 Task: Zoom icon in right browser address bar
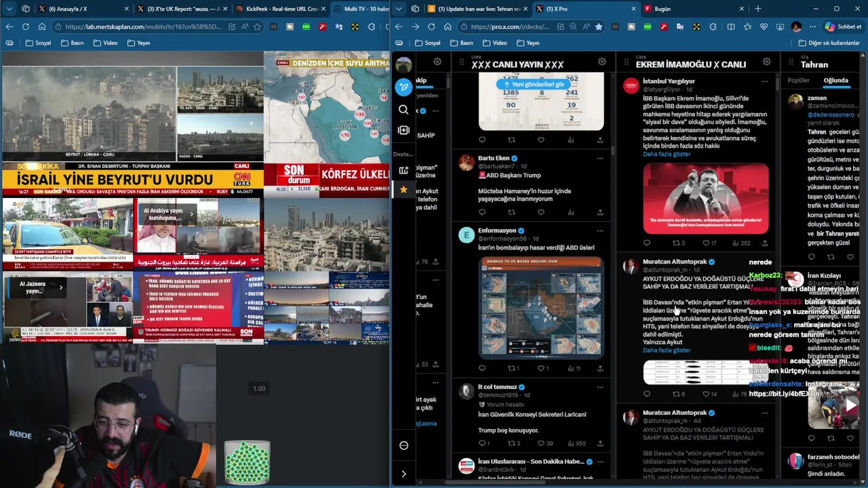[x=573, y=26]
